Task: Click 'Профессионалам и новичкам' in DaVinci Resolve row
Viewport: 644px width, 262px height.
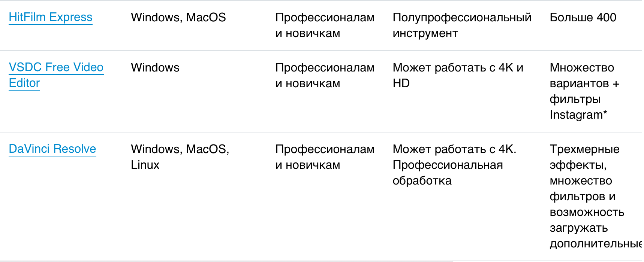Action: click(325, 157)
